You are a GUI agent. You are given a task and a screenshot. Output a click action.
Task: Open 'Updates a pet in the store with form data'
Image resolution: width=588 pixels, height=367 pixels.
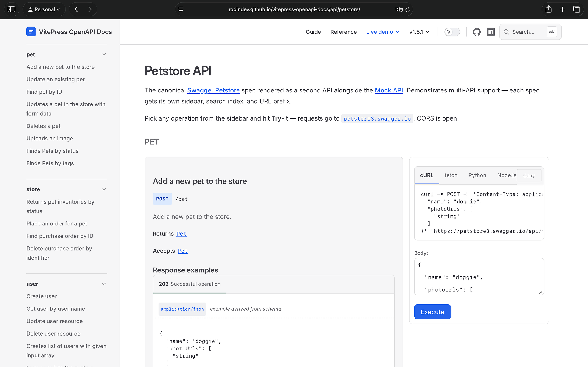click(66, 109)
